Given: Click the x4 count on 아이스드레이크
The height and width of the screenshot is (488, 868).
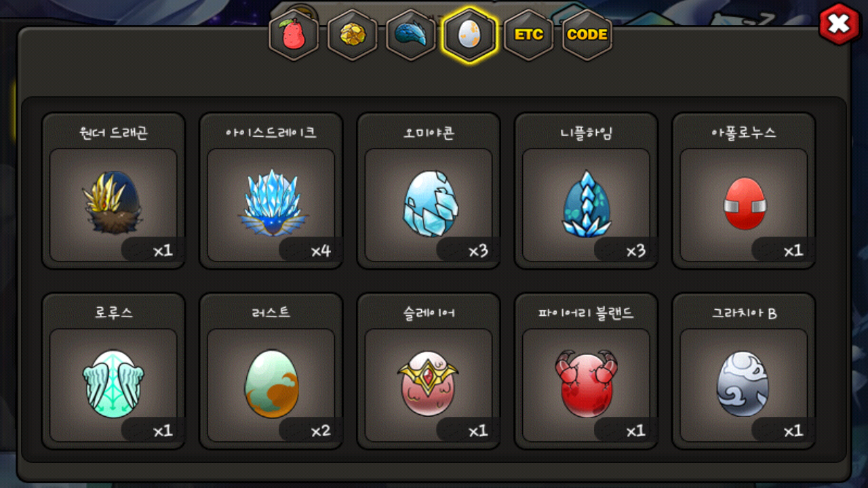Looking at the screenshot, I should pyautogui.click(x=321, y=251).
